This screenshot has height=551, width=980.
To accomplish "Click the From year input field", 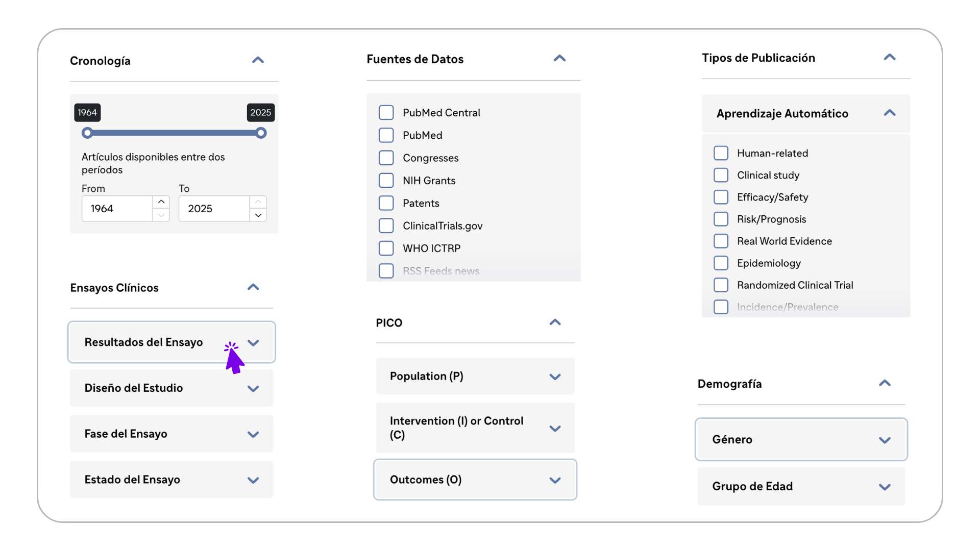I will click(x=117, y=209).
